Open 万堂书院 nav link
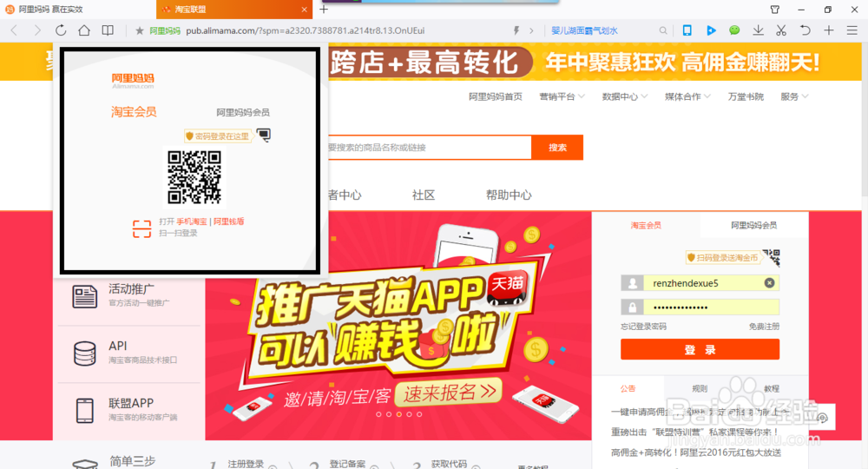Image resolution: width=868 pixels, height=469 pixels. click(746, 96)
